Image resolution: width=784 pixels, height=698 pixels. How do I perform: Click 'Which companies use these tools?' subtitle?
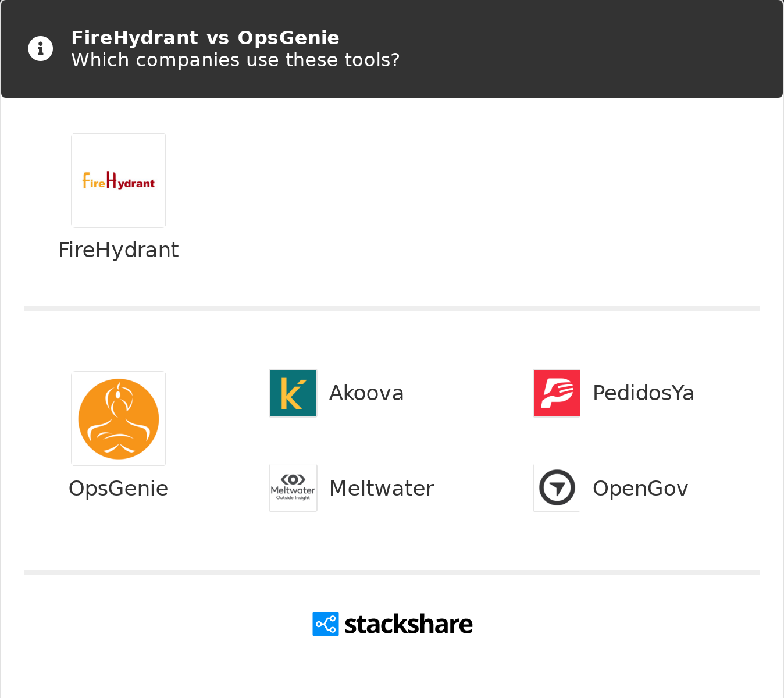(236, 60)
